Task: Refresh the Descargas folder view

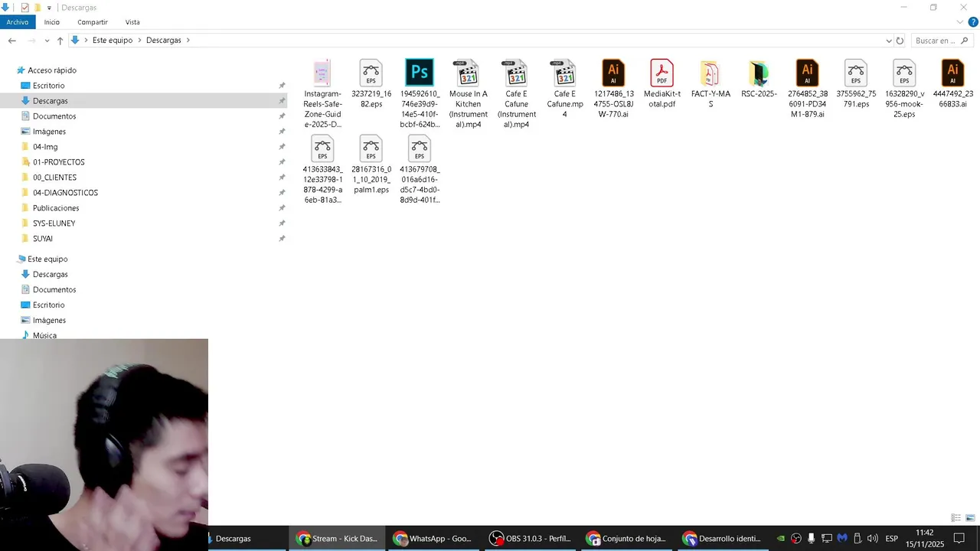Action: 900,41
